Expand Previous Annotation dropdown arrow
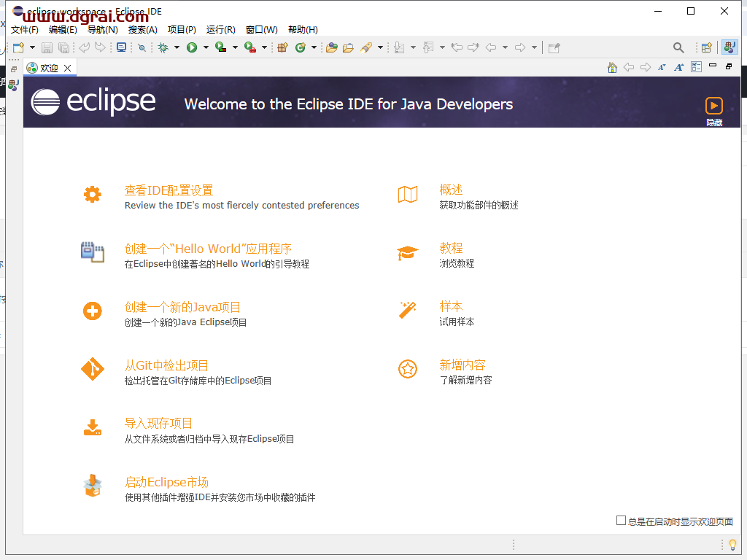This screenshot has height=560, width=747. click(x=442, y=47)
